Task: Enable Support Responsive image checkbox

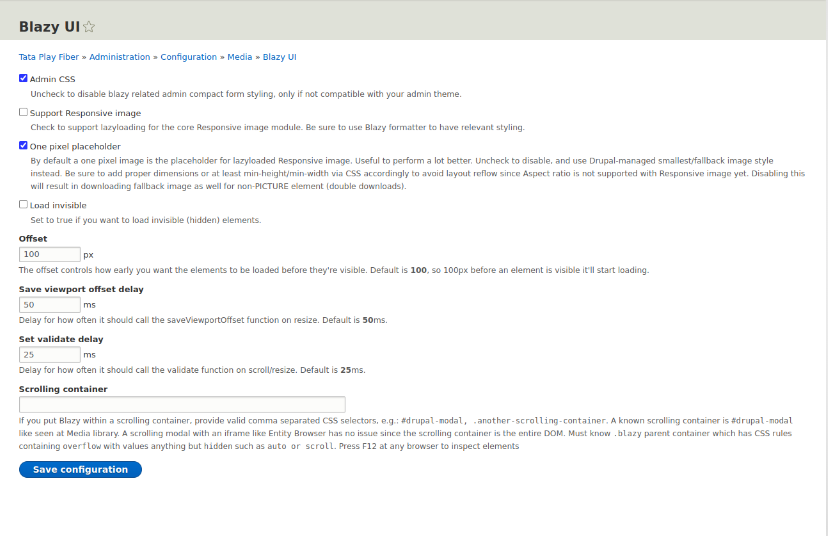Action: [x=23, y=112]
